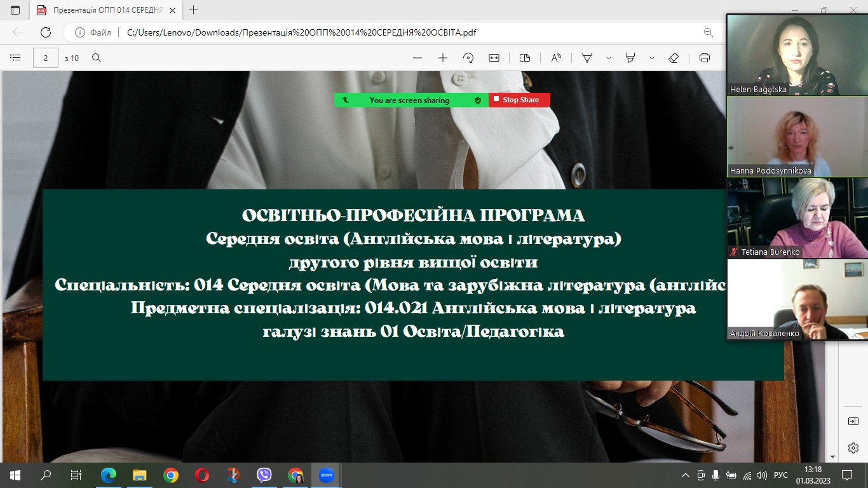The height and width of the screenshot is (488, 868).
Task: Zoom in with the plus button
Action: click(x=443, y=58)
